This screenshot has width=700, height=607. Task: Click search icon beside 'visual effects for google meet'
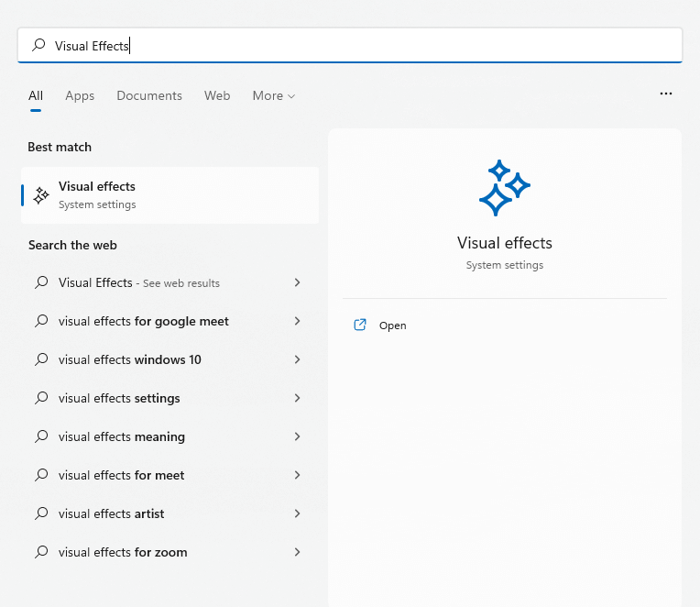point(41,321)
